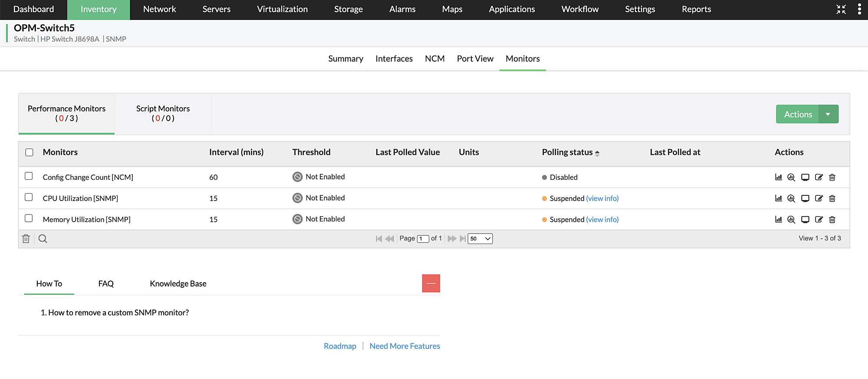This screenshot has height=379, width=868.
Task: Click the monitor-screen icon for Config Change Count
Action: click(805, 177)
